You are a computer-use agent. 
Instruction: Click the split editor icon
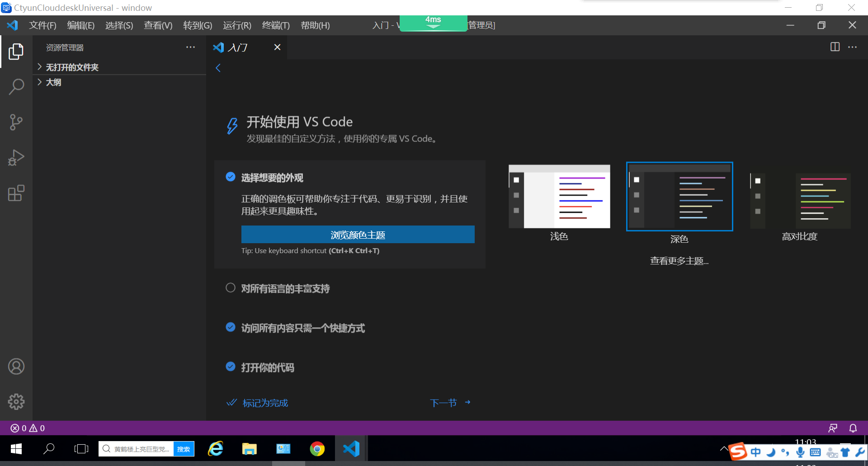[x=834, y=47]
